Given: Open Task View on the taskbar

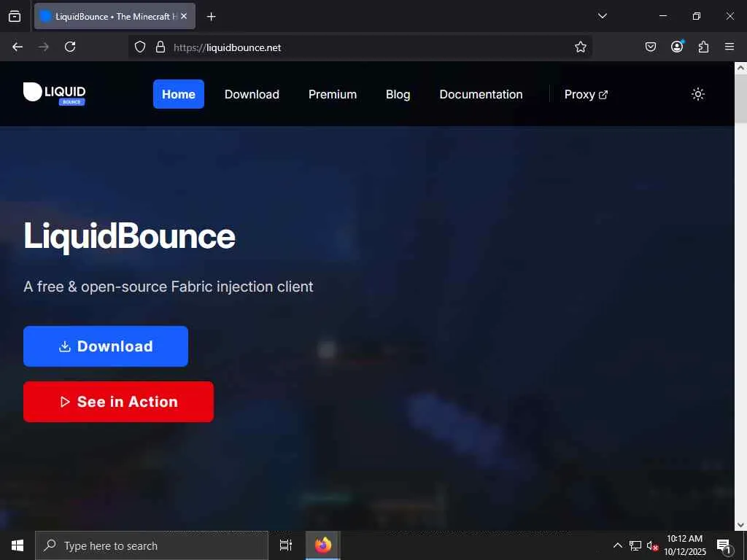Looking at the screenshot, I should [286, 545].
